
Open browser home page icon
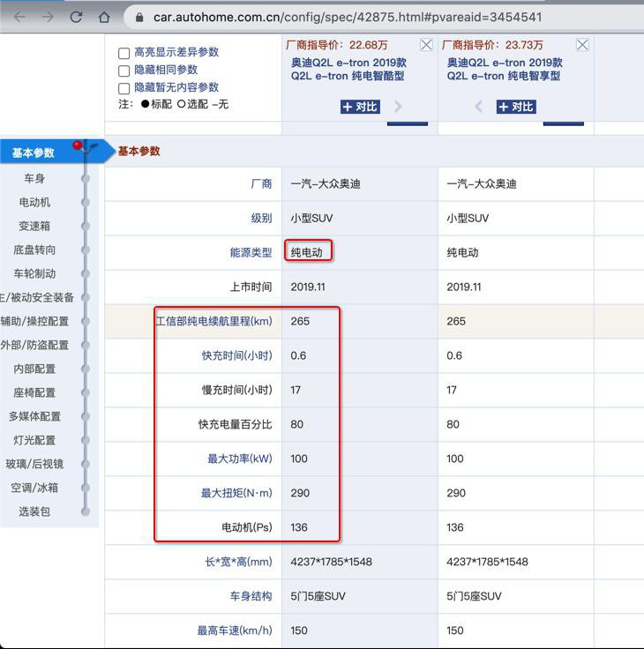[104, 17]
